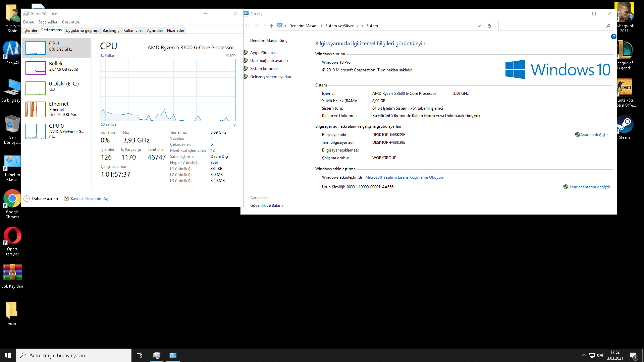Open the Seçenekler menu
The image size is (644, 362).
tap(48, 22)
